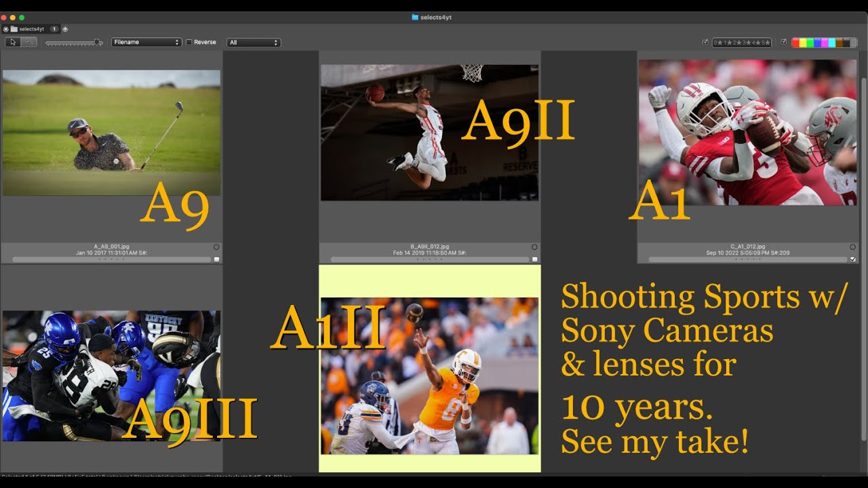868x488 pixels.
Task: Select the Kentucky football tackle thumbnail
Action: coord(111,376)
